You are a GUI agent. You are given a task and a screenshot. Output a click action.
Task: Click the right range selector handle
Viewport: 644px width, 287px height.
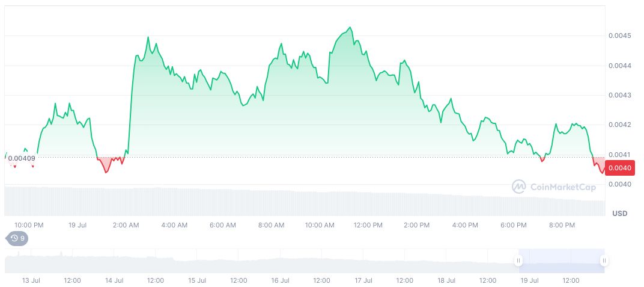click(604, 261)
